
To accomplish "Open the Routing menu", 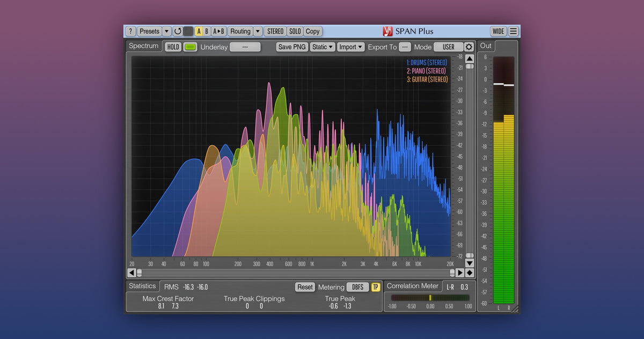I will 240,31.
